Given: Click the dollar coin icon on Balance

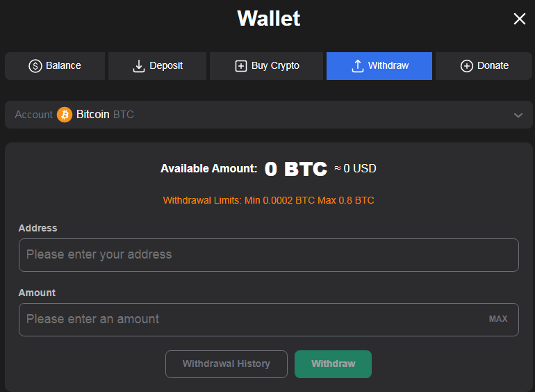Looking at the screenshot, I should pyautogui.click(x=35, y=66).
